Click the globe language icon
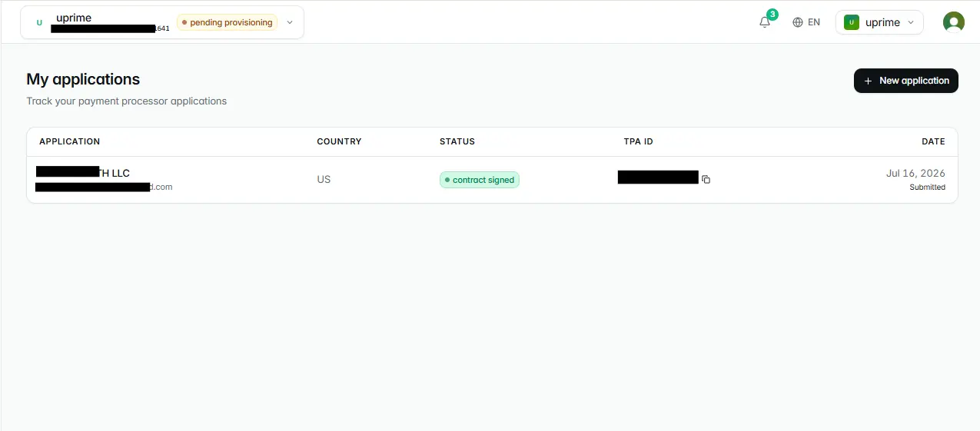 click(798, 22)
